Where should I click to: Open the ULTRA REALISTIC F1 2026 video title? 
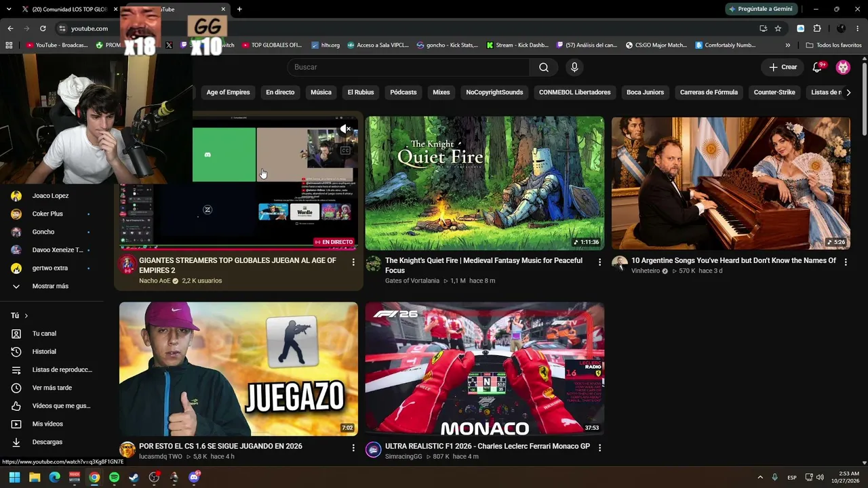(x=488, y=447)
